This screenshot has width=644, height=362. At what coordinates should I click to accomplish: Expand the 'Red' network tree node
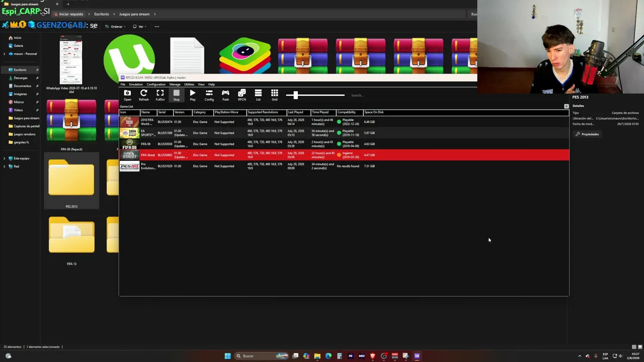[x=5, y=166]
